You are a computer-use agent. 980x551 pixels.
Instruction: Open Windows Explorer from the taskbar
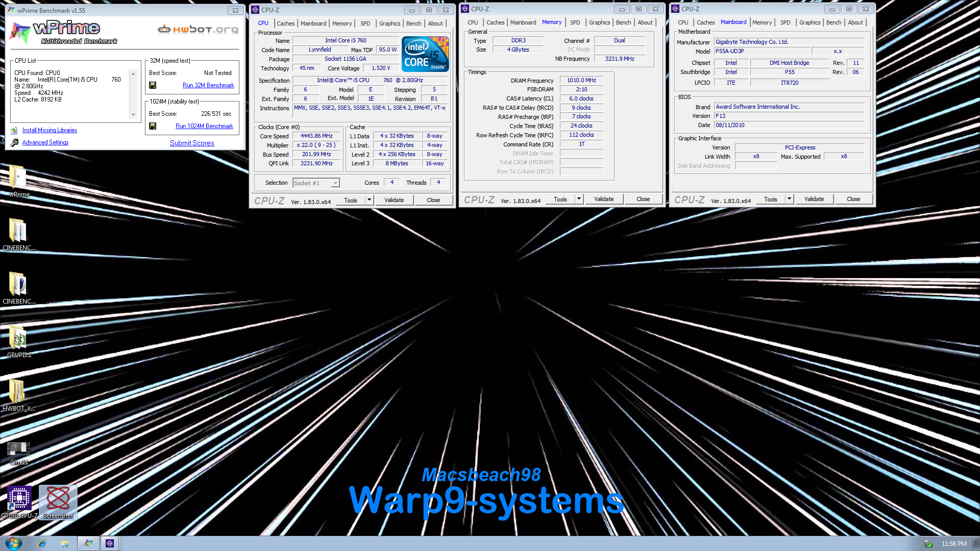(x=65, y=543)
